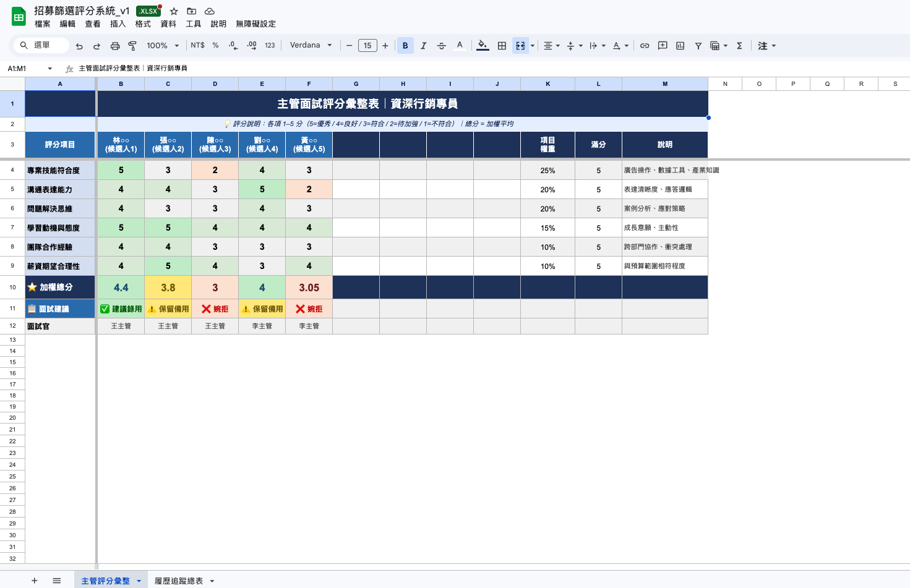Click the name box showing A1:M1
910x588 pixels.
pos(25,69)
